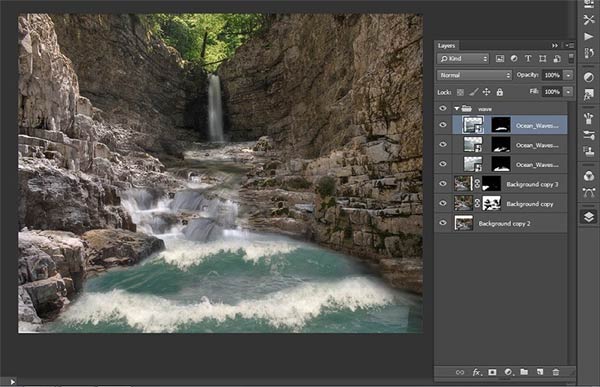Collapse the wave group triangle
Image resolution: width=600 pixels, height=387 pixels.
point(457,109)
